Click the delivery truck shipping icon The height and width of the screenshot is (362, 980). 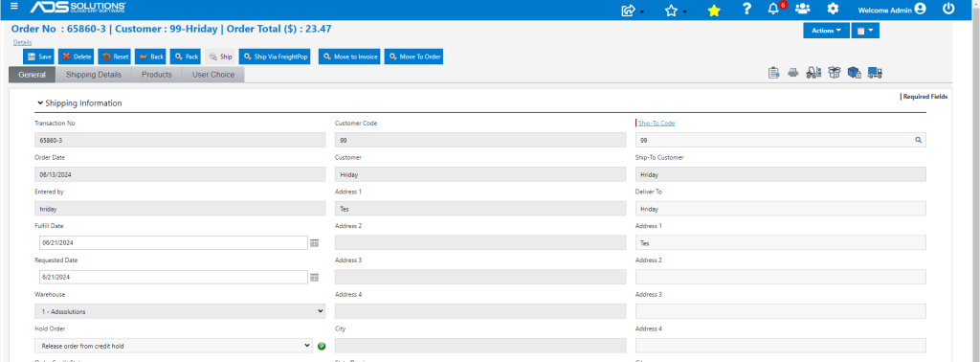click(x=875, y=73)
